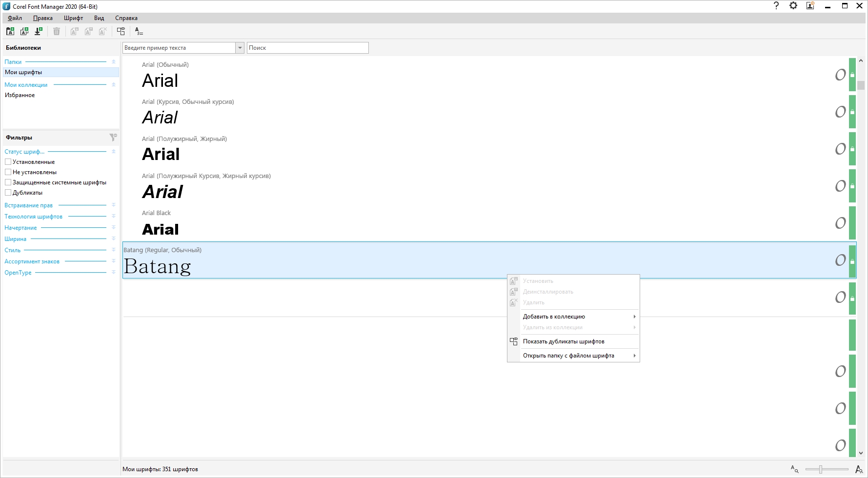Choose Открыть папку с файлом шрифта

pyautogui.click(x=573, y=356)
